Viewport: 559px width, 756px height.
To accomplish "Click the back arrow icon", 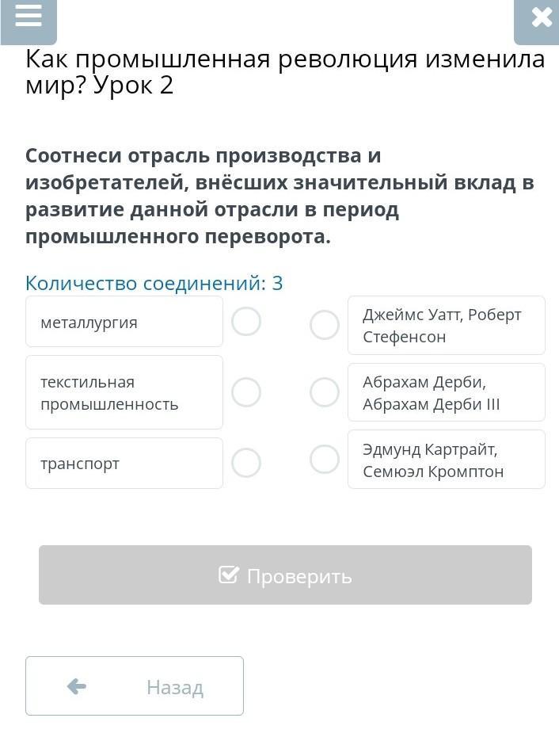I will pos(77,686).
